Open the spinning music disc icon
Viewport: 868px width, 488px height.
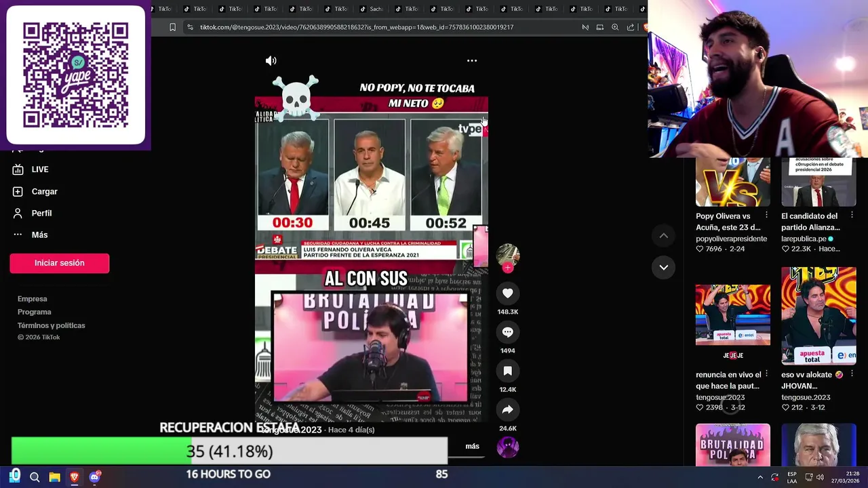[x=507, y=447]
